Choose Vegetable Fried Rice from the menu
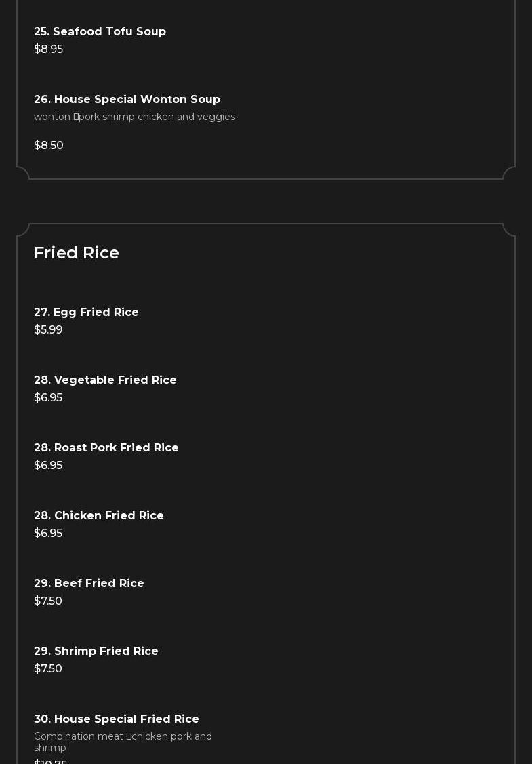The height and width of the screenshot is (764, 532). [105, 380]
